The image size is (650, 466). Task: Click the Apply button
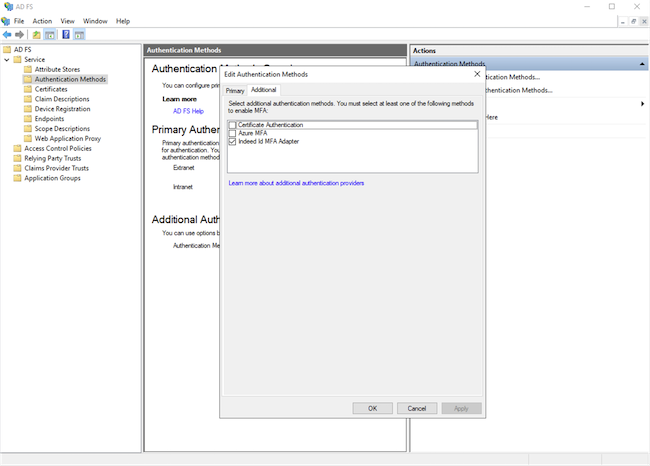coord(461,408)
